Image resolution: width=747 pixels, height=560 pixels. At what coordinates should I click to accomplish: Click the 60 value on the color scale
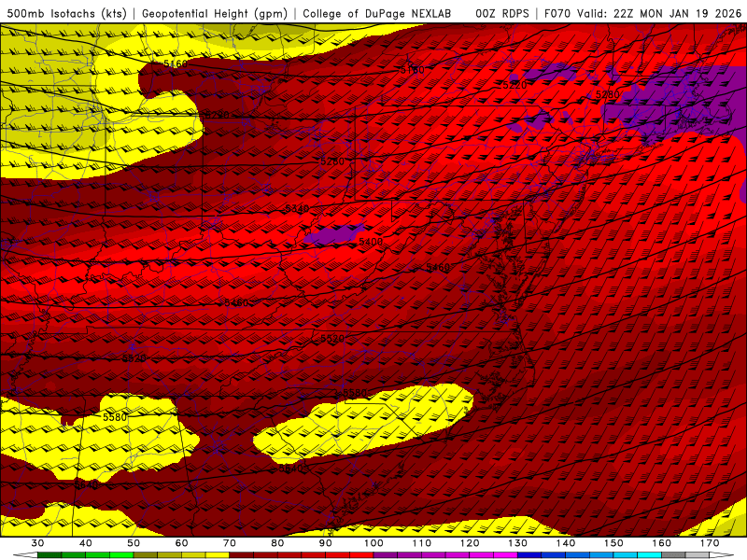181,543
